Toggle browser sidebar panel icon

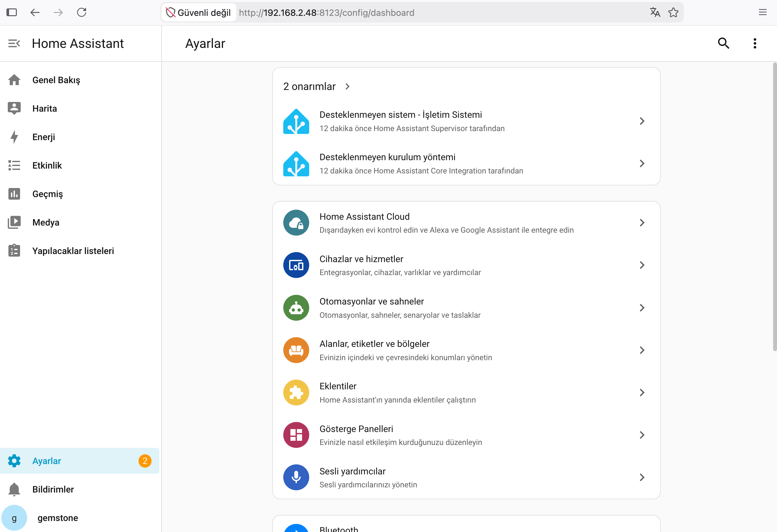(x=12, y=12)
